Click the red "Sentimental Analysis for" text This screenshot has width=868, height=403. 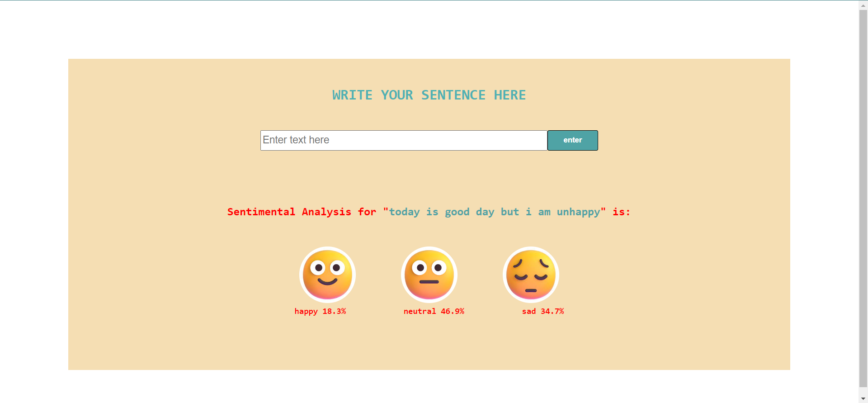[302, 212]
